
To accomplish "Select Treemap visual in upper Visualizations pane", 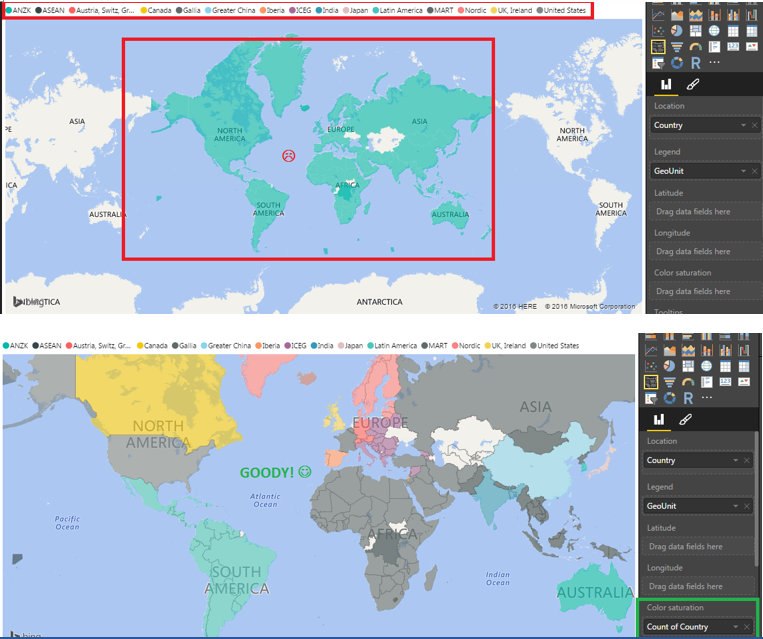I will pyautogui.click(x=696, y=31).
